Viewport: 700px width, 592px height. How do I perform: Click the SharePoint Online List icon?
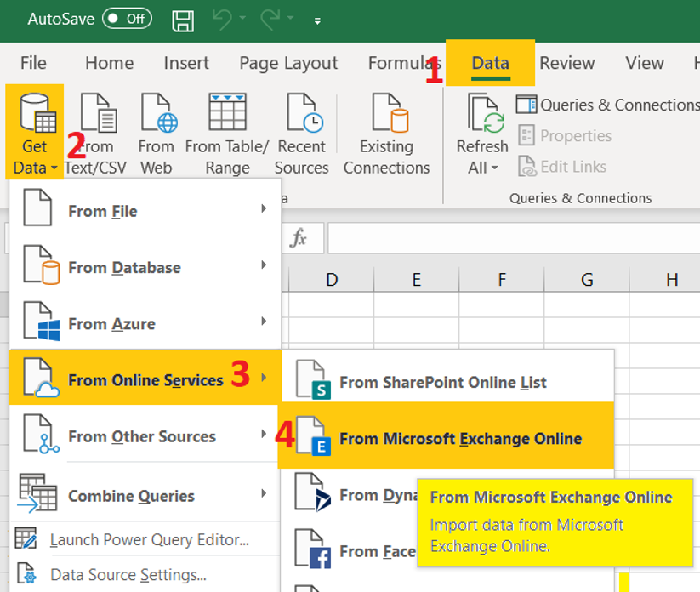click(x=312, y=379)
